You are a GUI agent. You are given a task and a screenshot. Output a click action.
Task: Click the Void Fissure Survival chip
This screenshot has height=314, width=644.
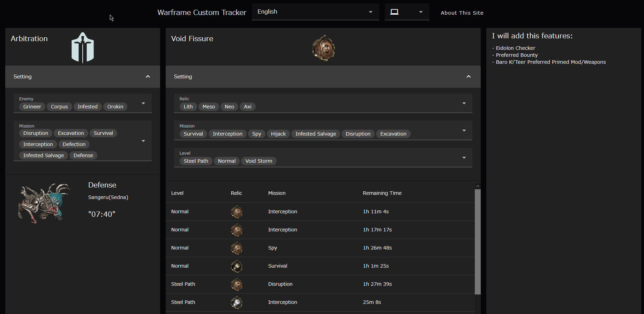(193, 134)
